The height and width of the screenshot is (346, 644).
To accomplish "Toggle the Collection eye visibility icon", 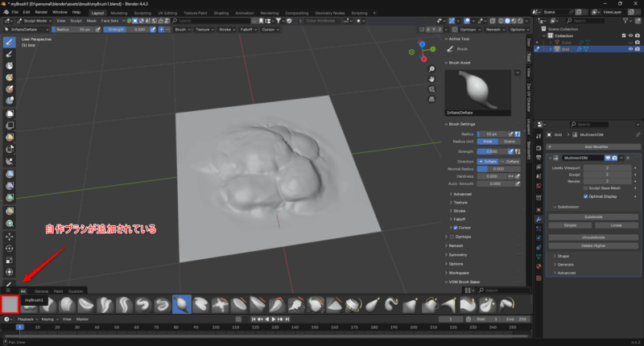I will pos(630,35).
